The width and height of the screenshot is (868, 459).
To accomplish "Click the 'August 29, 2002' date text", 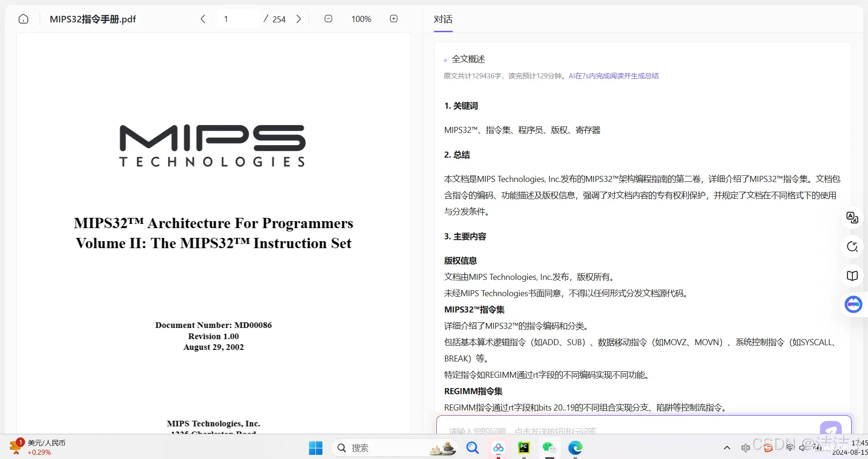I will point(213,347).
